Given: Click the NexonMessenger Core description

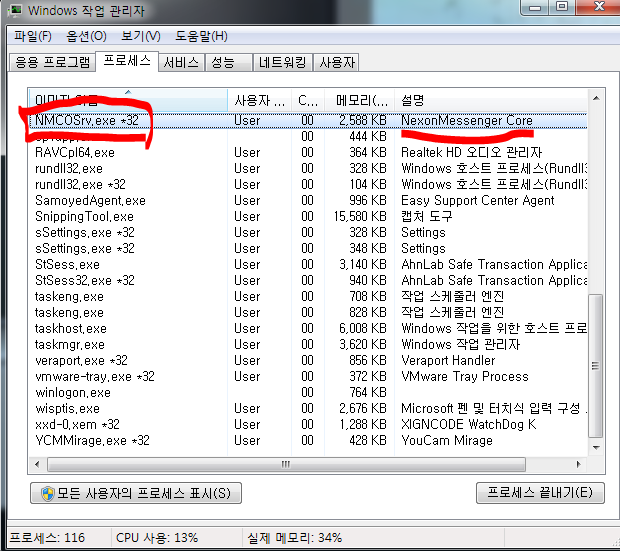Looking at the screenshot, I should (467, 120).
